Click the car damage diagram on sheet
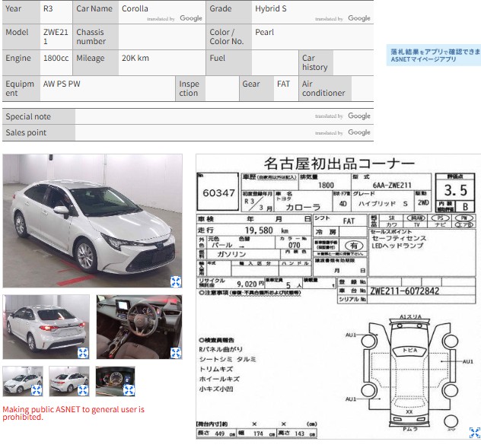The width and height of the screenshot is (481, 448). point(409,373)
